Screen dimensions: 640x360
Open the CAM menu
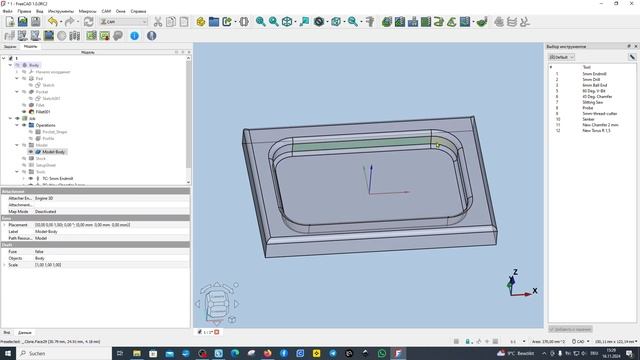(x=106, y=11)
